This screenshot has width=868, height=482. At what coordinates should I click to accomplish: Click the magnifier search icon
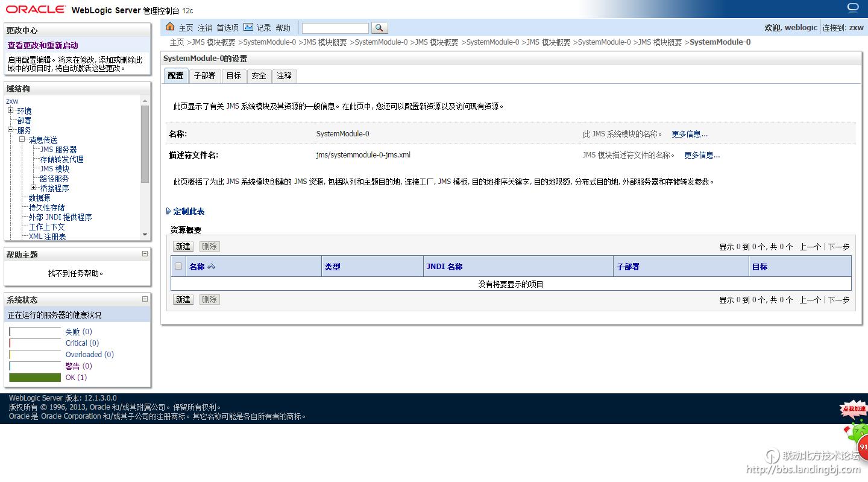click(x=379, y=27)
